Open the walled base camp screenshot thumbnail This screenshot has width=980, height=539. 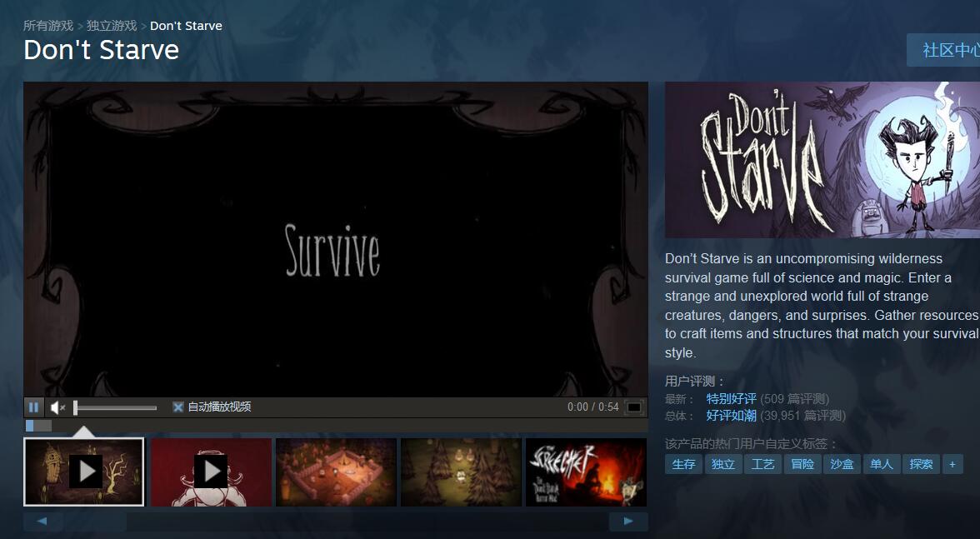pos(336,472)
